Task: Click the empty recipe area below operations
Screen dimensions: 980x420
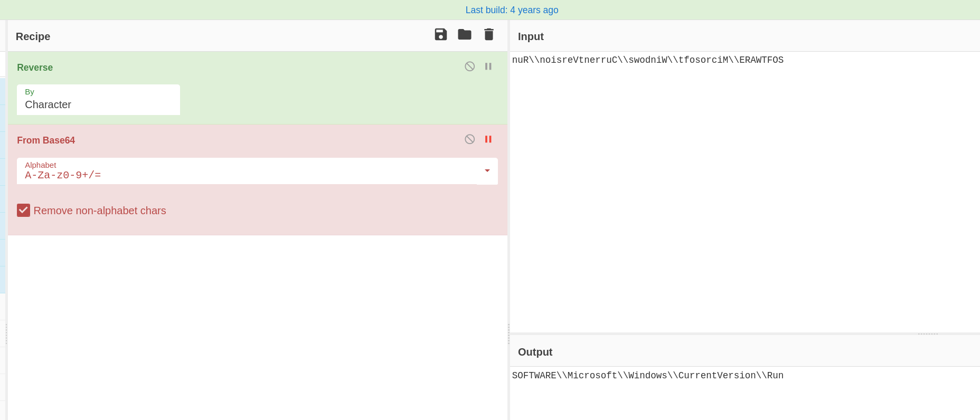Action: click(258, 327)
